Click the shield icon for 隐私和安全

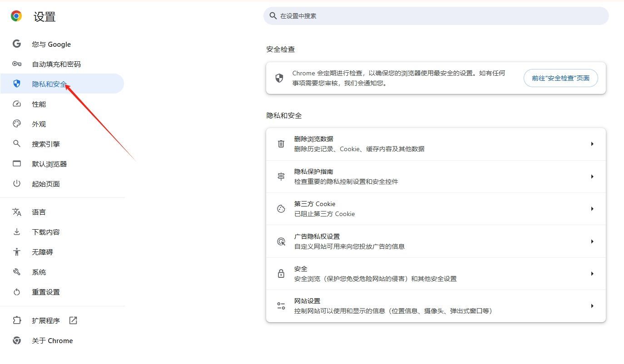click(x=17, y=84)
